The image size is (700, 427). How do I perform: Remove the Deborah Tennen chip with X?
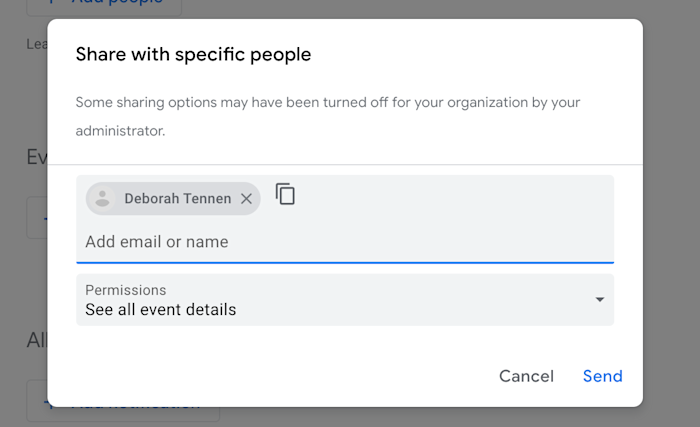pyautogui.click(x=246, y=199)
